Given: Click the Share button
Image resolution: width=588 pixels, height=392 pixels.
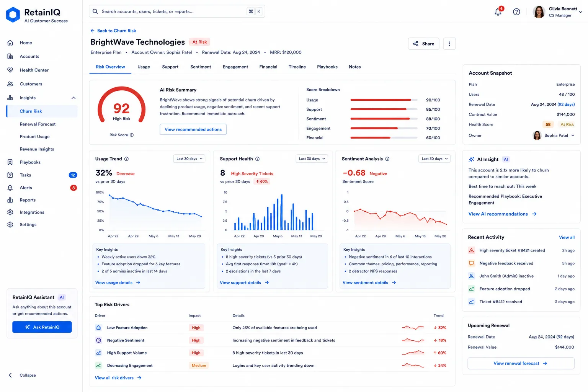Looking at the screenshot, I should [423, 44].
